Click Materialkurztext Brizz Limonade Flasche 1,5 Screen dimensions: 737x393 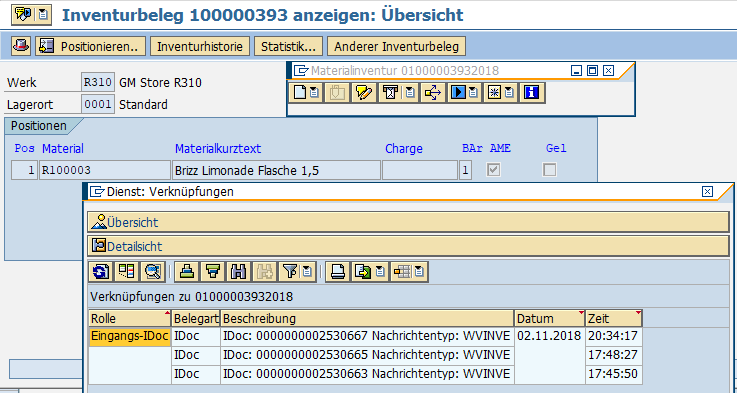[276, 170]
